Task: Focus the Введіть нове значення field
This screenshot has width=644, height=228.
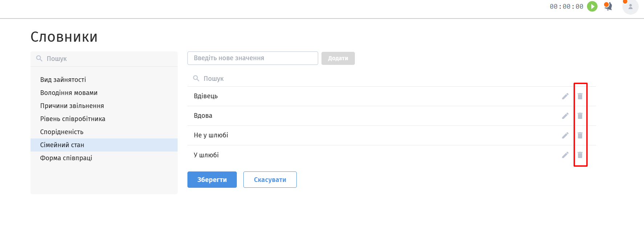Action: coord(252,58)
